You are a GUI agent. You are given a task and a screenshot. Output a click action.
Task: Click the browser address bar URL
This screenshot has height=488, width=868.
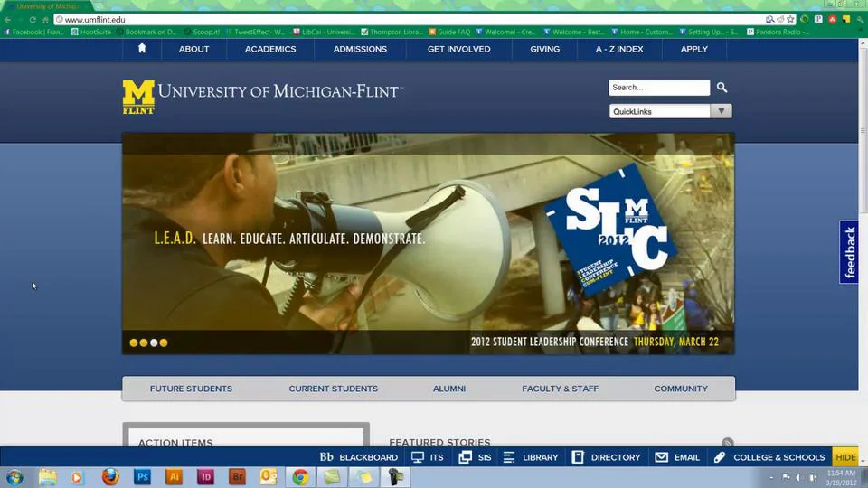point(95,19)
